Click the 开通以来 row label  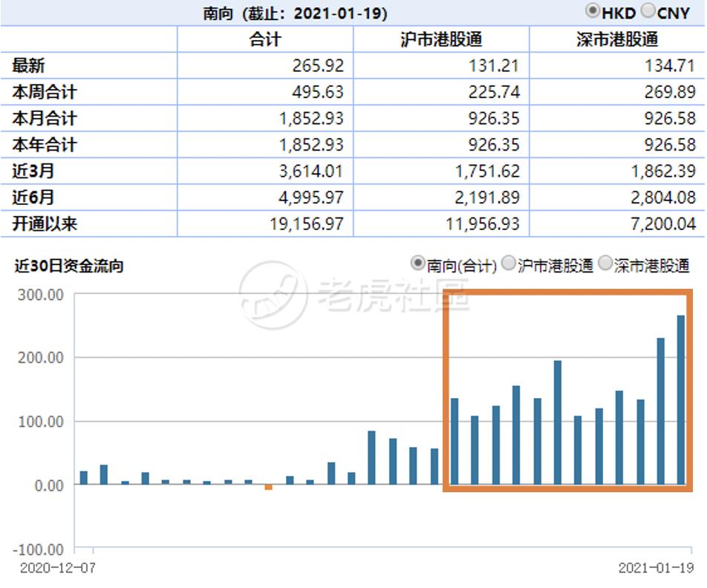point(45,223)
